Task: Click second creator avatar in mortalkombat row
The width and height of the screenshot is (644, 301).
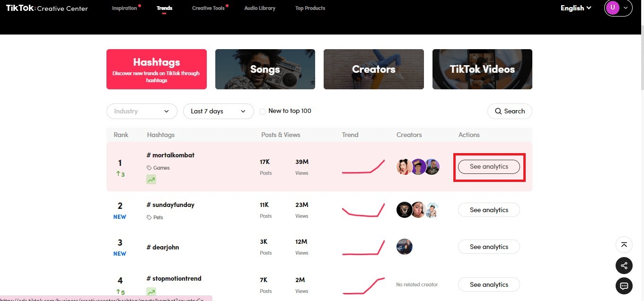Action: [418, 167]
